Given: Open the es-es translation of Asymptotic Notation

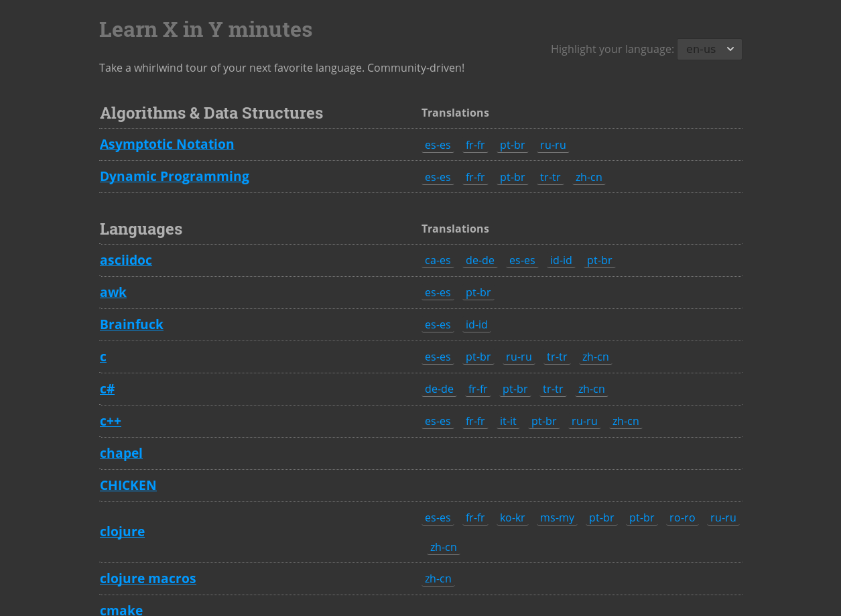Looking at the screenshot, I should pyautogui.click(x=438, y=145).
